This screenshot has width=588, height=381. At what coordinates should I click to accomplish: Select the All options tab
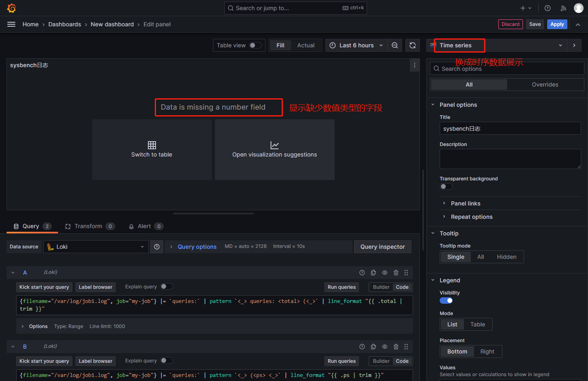click(x=469, y=85)
